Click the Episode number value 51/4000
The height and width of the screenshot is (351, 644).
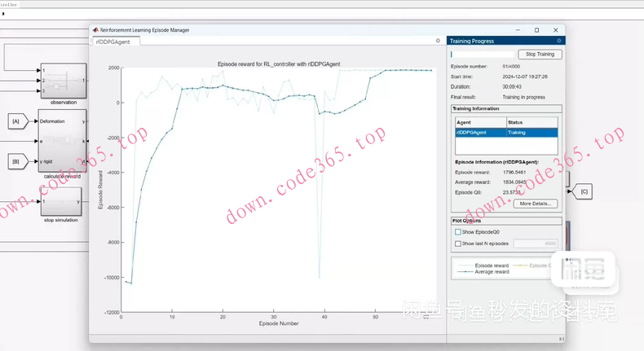tap(511, 67)
